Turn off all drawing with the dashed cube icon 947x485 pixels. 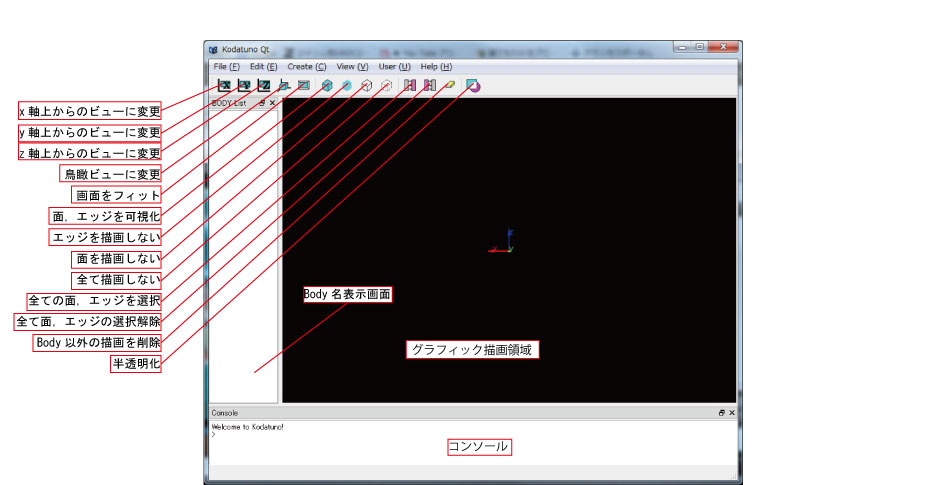(387, 86)
